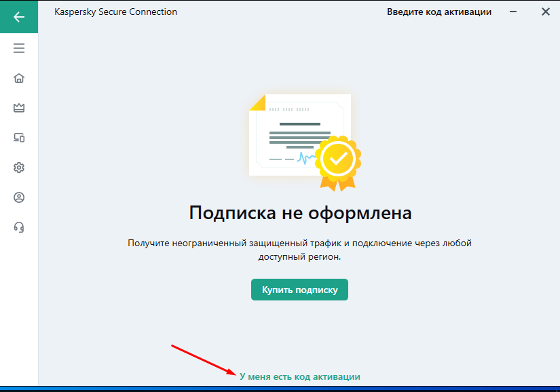Open support headset icon
Image resolution: width=560 pixels, height=392 pixels.
[x=19, y=227]
